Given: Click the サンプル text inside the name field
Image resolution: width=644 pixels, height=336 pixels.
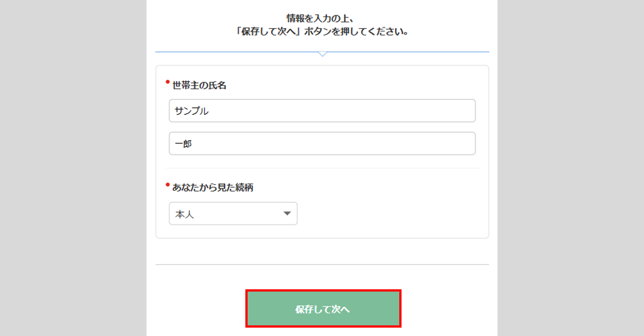Looking at the screenshot, I should coord(192,111).
